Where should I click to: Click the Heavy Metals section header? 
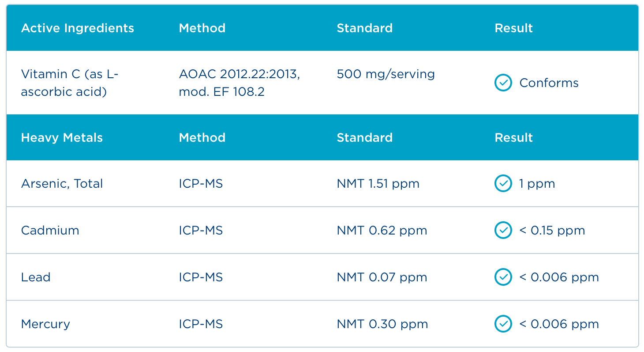point(62,138)
